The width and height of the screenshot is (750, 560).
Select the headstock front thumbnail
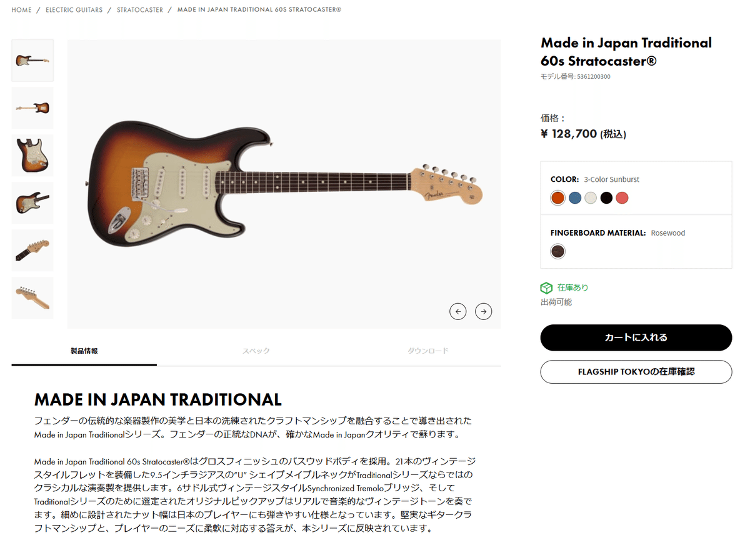(32, 250)
